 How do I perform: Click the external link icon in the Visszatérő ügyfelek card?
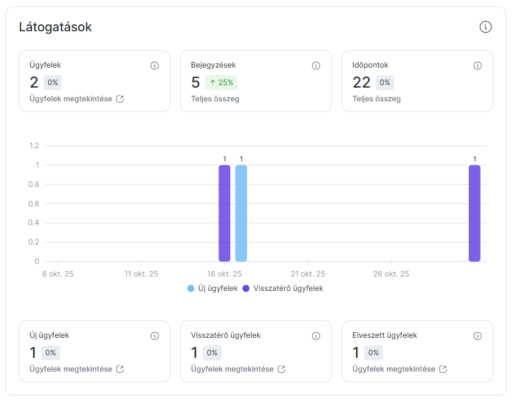pos(282,369)
